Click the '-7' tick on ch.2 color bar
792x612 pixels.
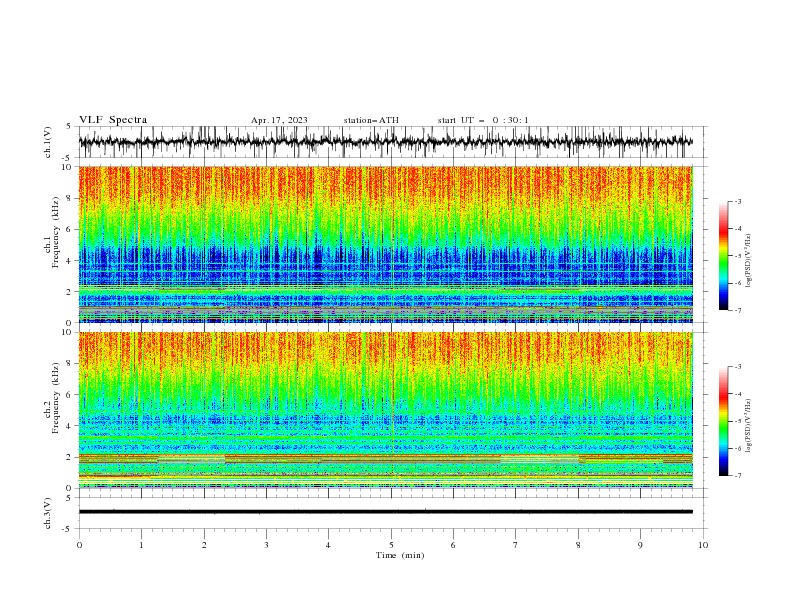click(x=738, y=476)
